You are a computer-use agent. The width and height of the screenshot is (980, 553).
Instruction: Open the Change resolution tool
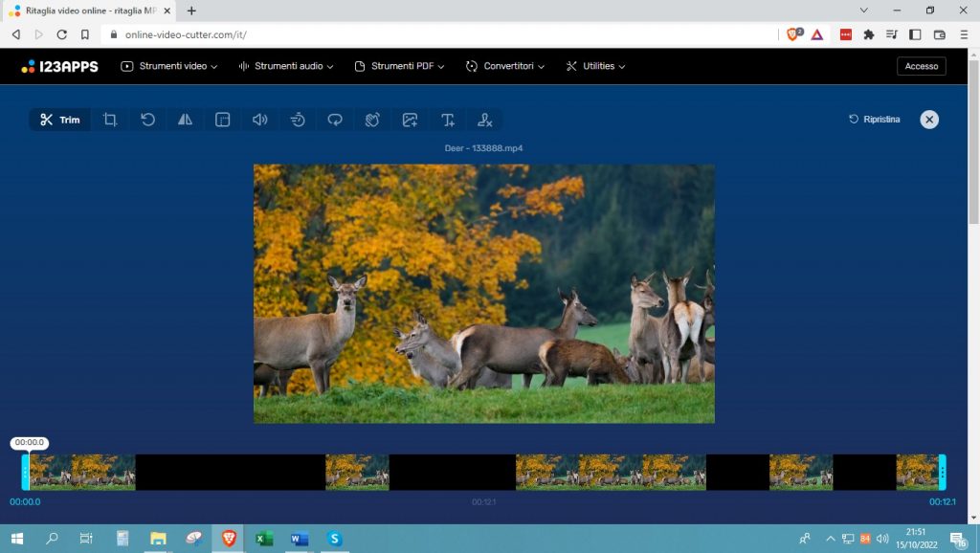click(223, 120)
